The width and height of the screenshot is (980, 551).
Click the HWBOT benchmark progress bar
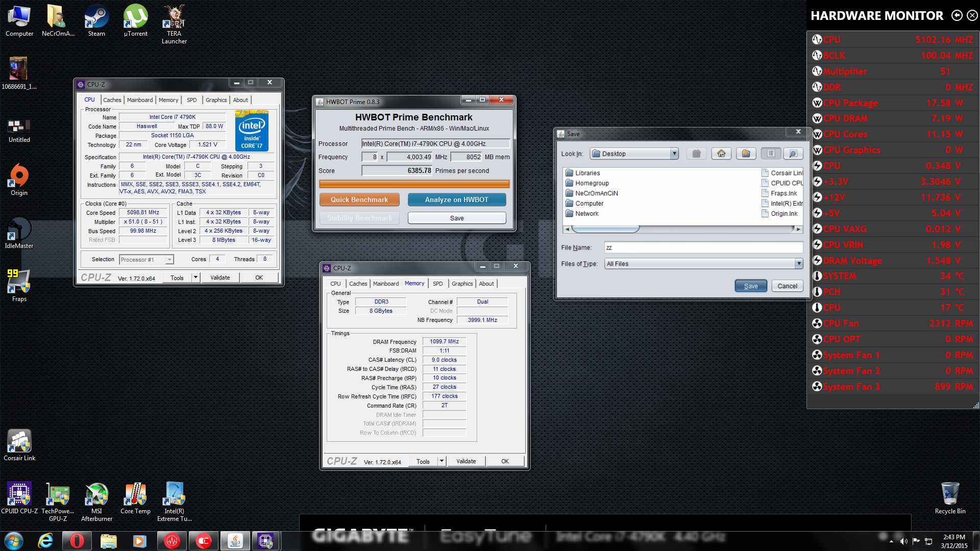414,184
